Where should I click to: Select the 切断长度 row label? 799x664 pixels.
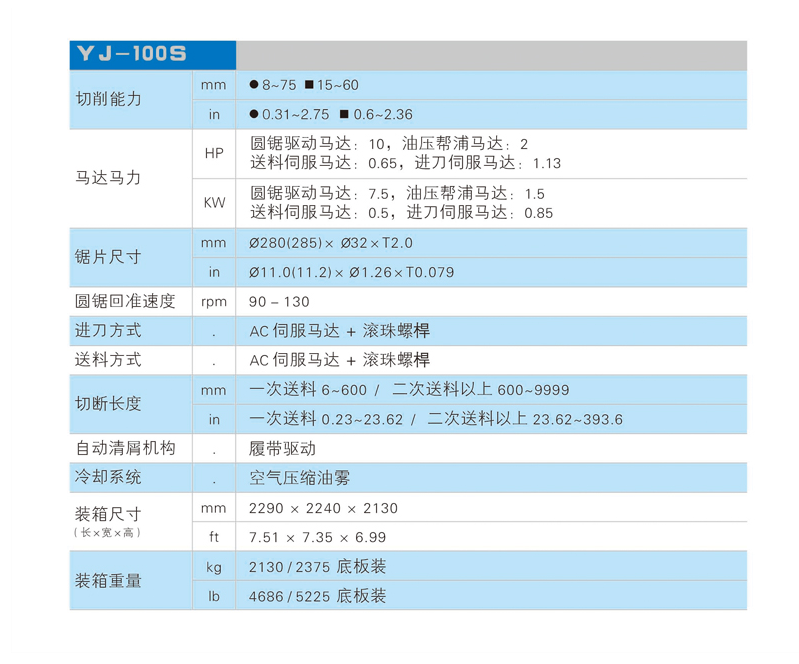109,404
